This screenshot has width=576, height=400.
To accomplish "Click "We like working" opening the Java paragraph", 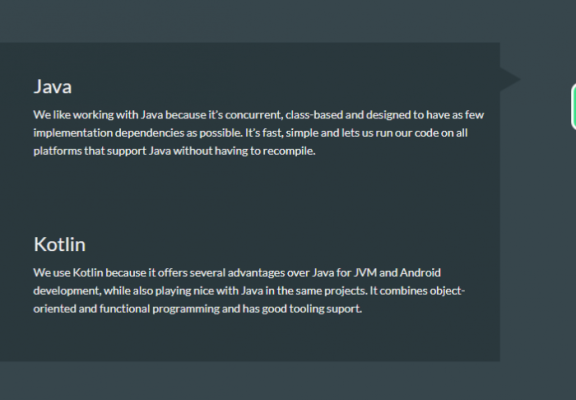I will [73, 115].
